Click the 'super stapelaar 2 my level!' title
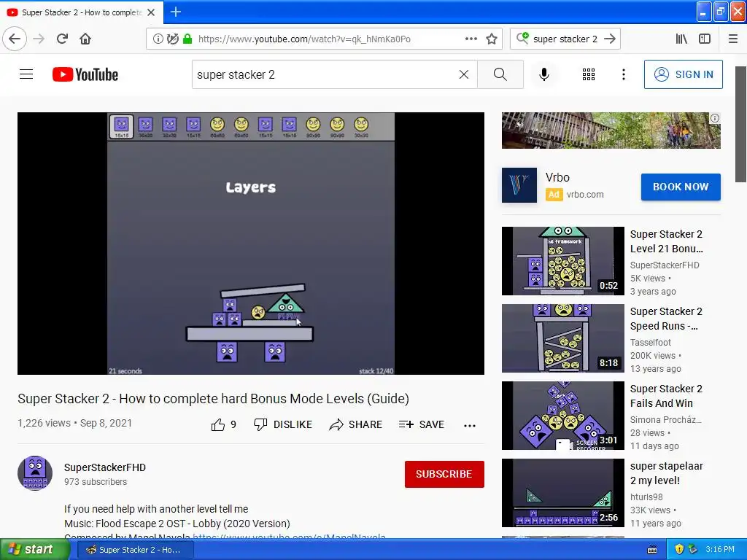 tap(667, 472)
